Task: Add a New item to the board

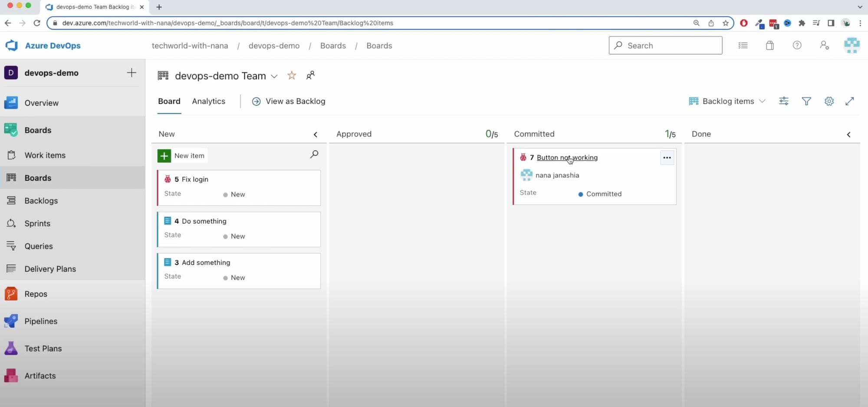Action: click(x=182, y=156)
